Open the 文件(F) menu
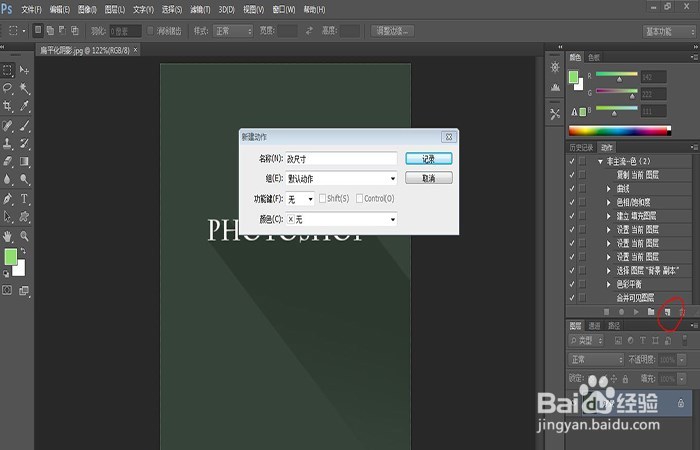This screenshot has height=450, width=700. (32, 9)
